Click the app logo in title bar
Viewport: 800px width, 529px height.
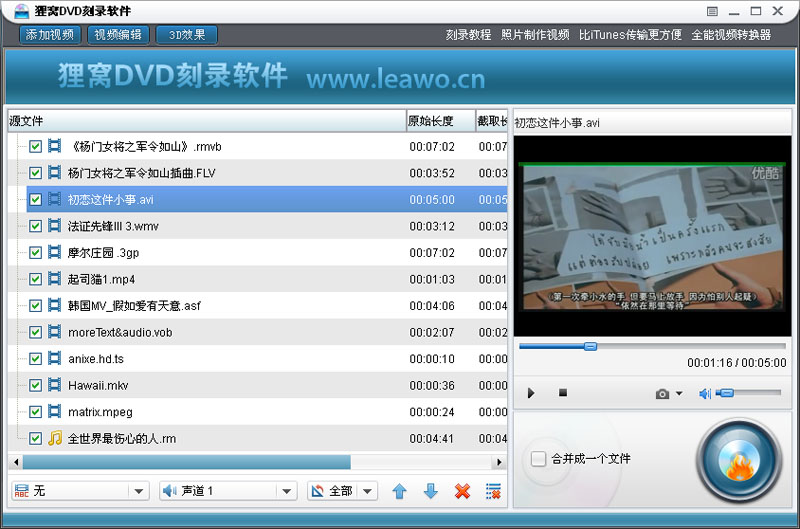(21, 10)
